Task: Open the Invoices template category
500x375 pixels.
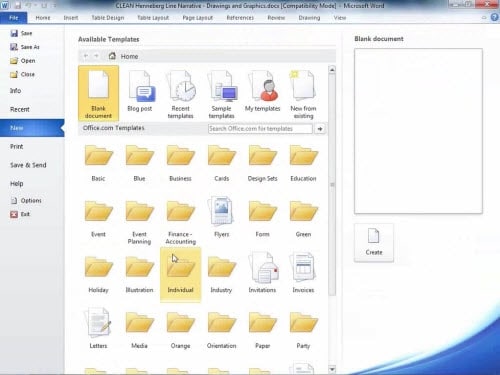Action: coord(303,274)
